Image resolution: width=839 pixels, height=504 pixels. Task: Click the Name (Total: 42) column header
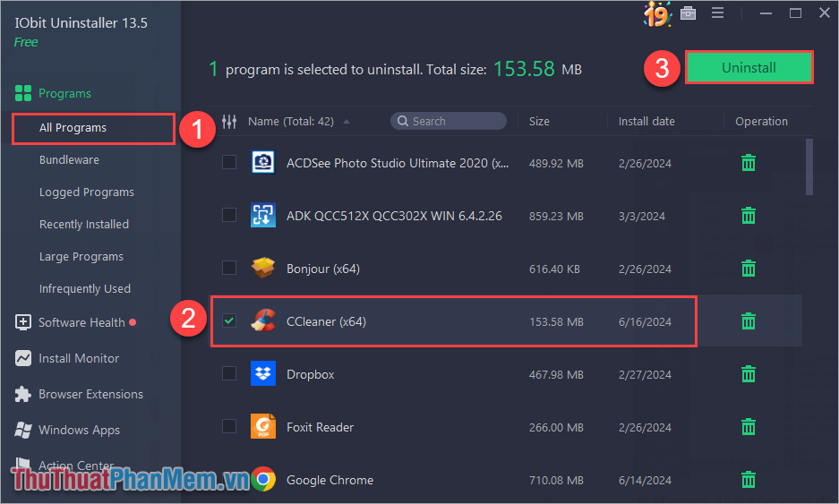(290, 122)
